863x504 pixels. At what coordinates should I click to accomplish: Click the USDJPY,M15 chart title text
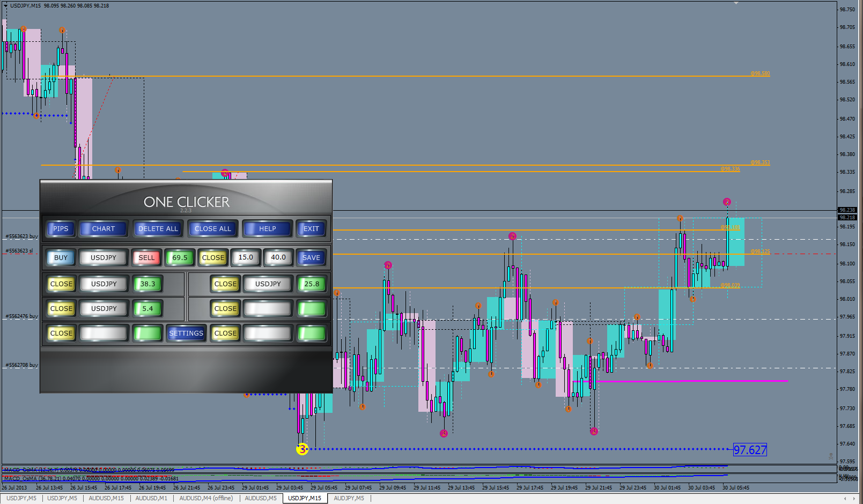pos(25,6)
